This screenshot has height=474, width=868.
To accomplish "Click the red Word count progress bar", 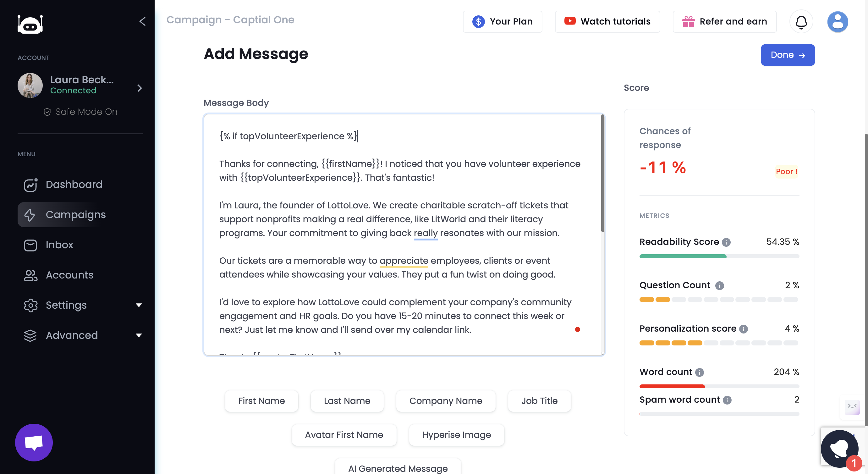I will [719, 387].
